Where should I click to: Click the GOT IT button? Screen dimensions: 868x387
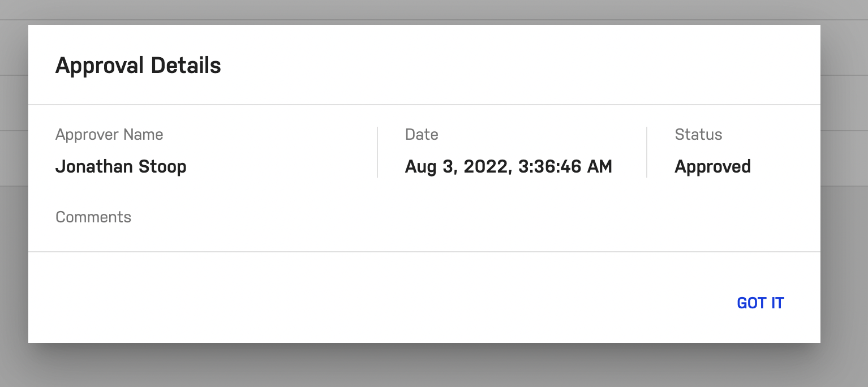[760, 303]
